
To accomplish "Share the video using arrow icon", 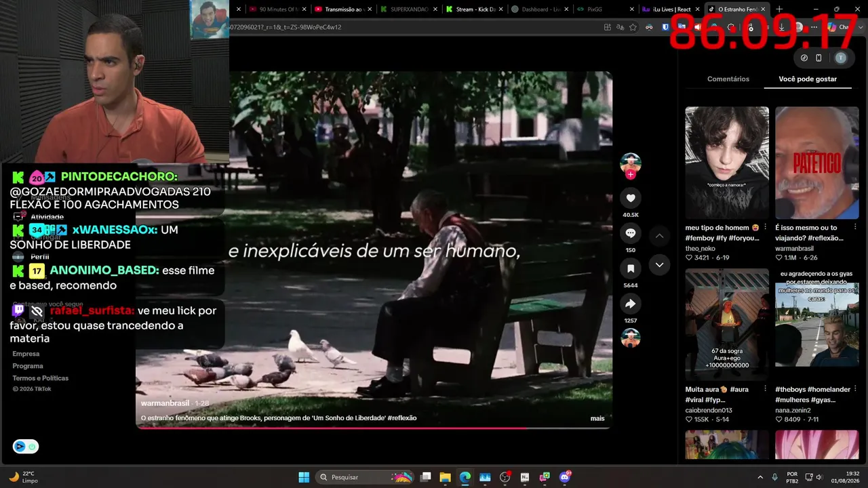I will click(631, 304).
